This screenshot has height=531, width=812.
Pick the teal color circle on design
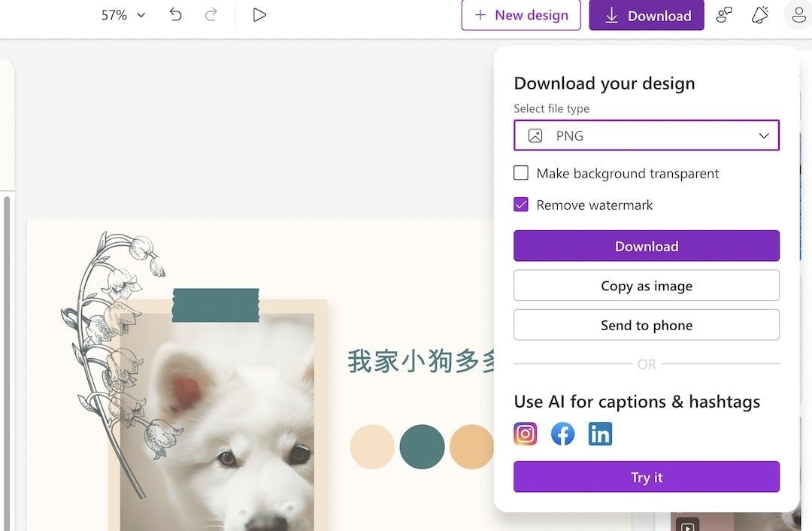pyautogui.click(x=422, y=447)
